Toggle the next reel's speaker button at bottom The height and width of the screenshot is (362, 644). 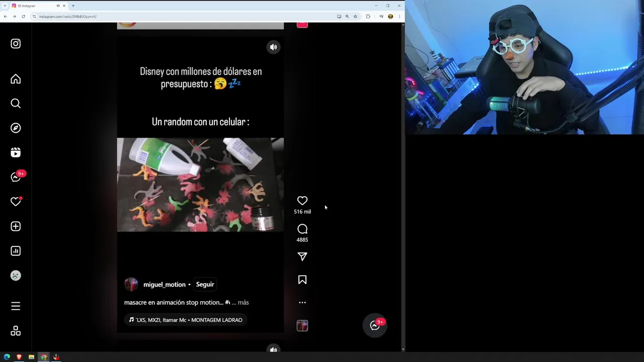point(273,349)
